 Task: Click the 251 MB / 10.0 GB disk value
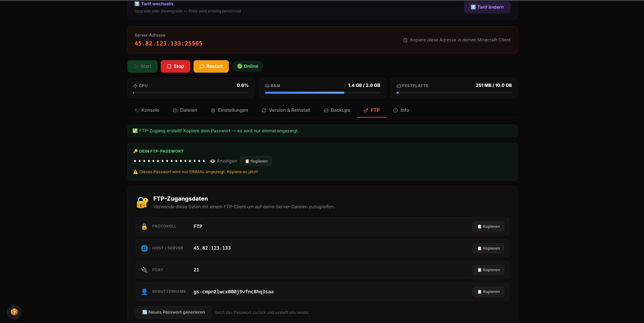point(494,85)
